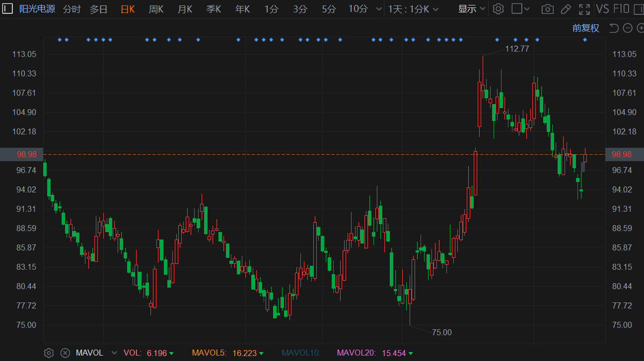Open the 显示 display dropdown

[x=471, y=9]
